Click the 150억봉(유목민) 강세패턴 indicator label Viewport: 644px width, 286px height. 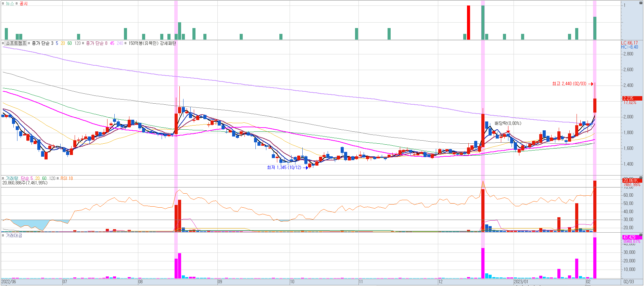click(152, 43)
